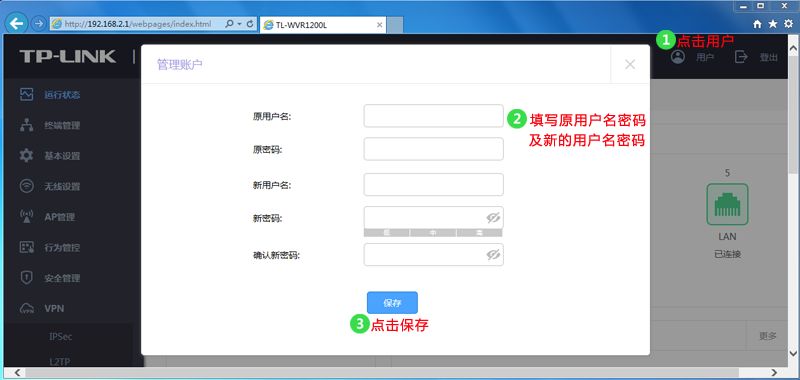The height and width of the screenshot is (380, 800).
Task: Click the LAN label text
Action: (x=727, y=237)
